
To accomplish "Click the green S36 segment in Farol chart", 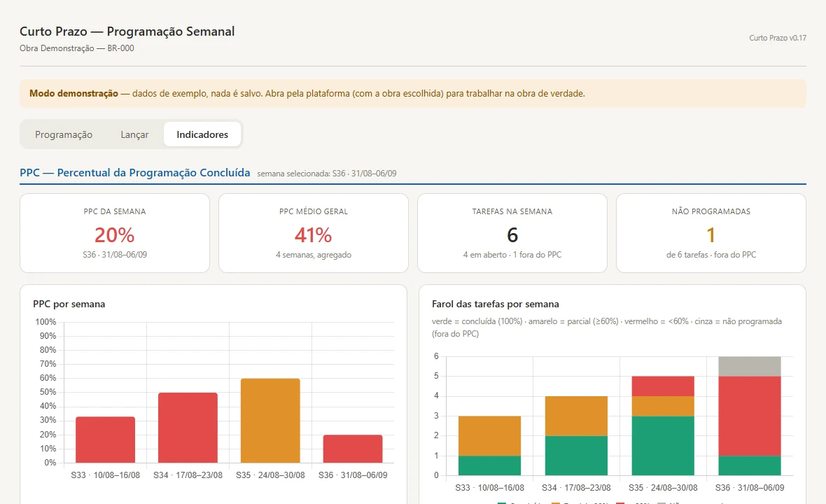I will [x=750, y=465].
